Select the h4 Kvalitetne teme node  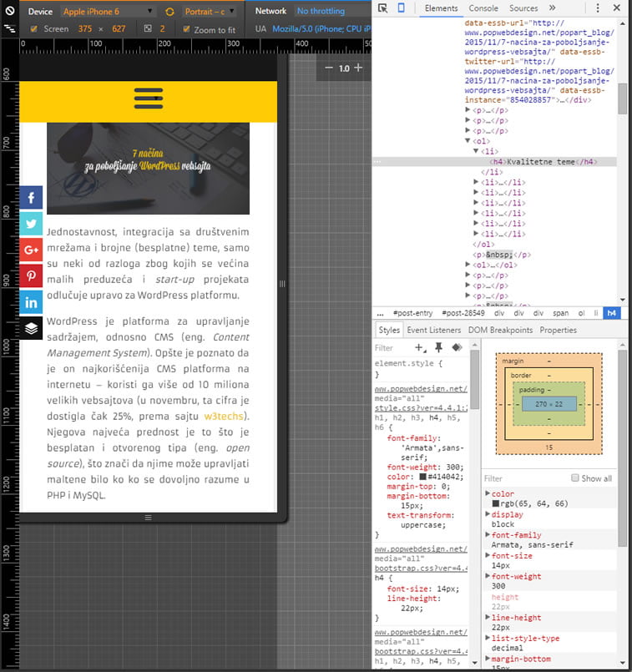[544, 162]
